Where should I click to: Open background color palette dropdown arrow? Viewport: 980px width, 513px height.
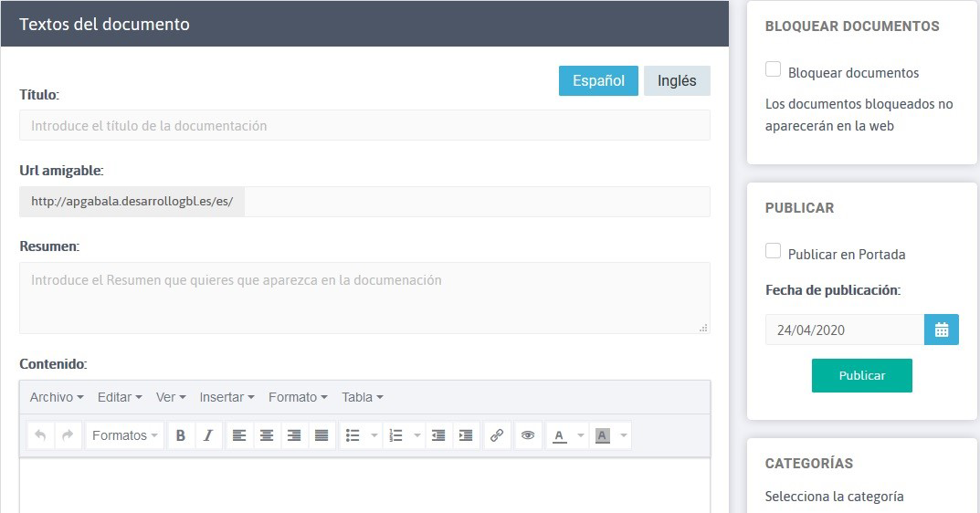click(623, 435)
